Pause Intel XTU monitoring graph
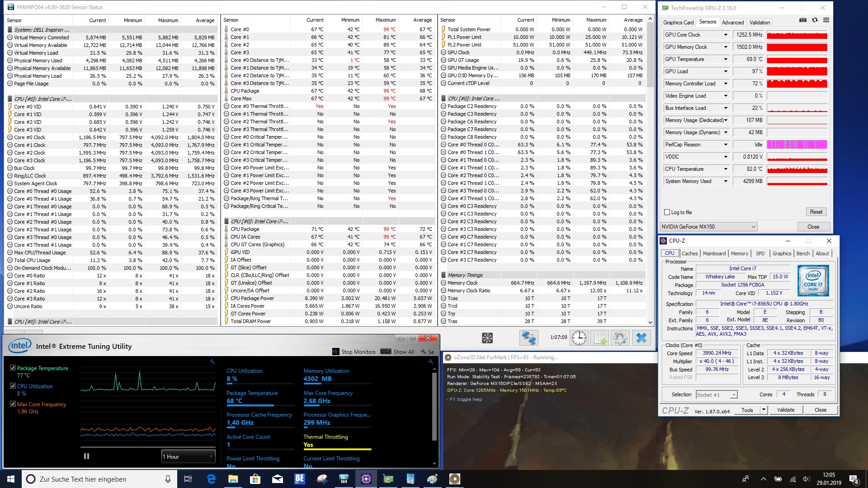The width and height of the screenshot is (868, 488). [x=86, y=456]
